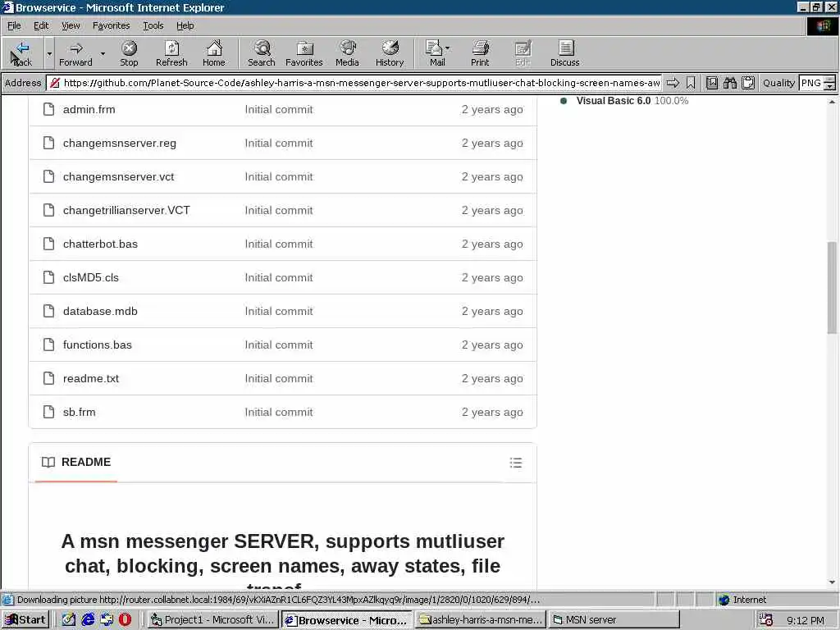This screenshot has height=630, width=840.
Task: Click the Windows Start button
Action: 25,620
